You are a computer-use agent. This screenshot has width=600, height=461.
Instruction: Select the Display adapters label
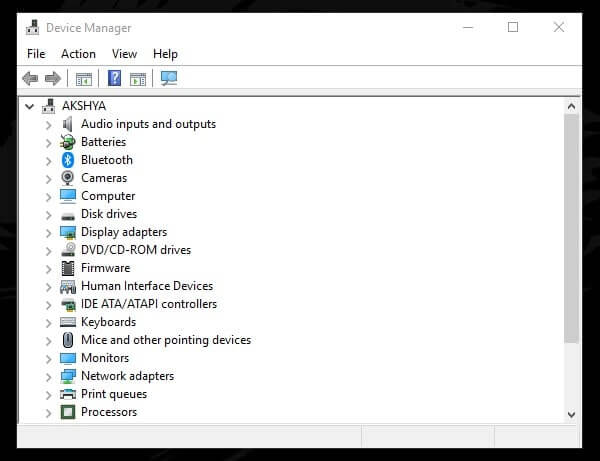coord(124,232)
